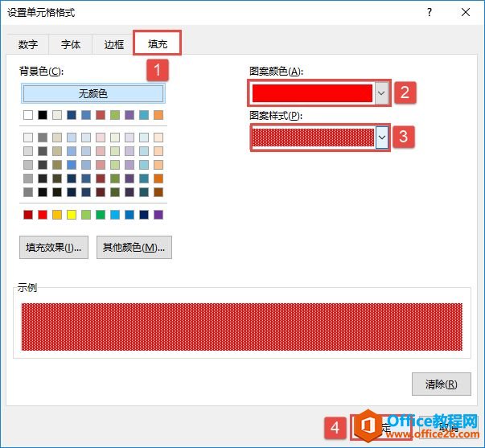The width and height of the screenshot is (485, 448).
Task: Switch to the 字体 tab
Action: (x=71, y=44)
